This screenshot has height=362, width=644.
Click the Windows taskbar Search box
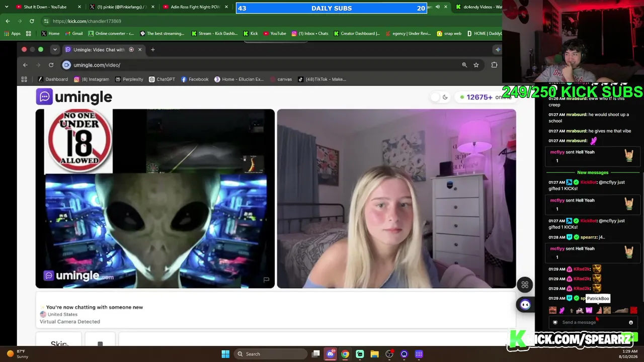[x=271, y=354]
